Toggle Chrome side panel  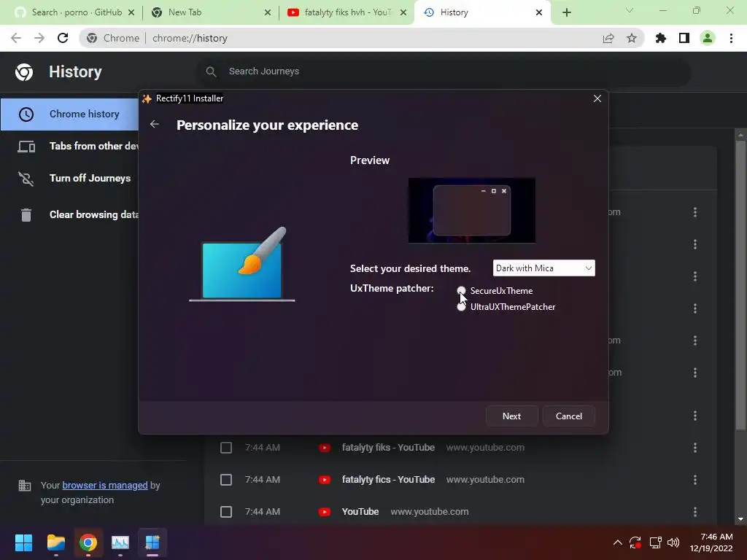coord(684,38)
